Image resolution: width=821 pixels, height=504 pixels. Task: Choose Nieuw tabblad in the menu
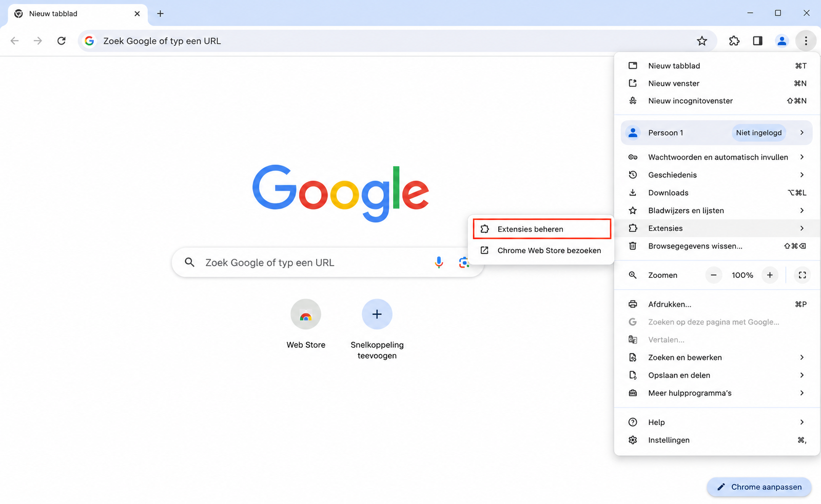click(x=717, y=66)
